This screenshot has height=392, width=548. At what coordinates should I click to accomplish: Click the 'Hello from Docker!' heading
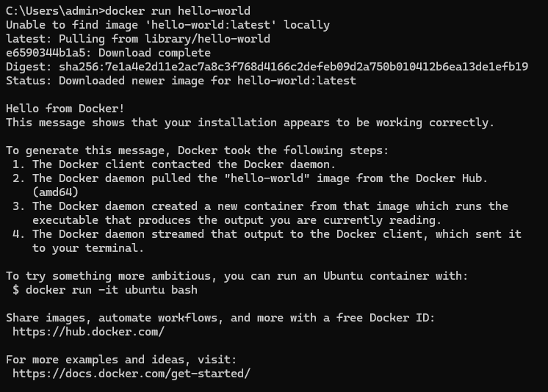pyautogui.click(x=65, y=109)
